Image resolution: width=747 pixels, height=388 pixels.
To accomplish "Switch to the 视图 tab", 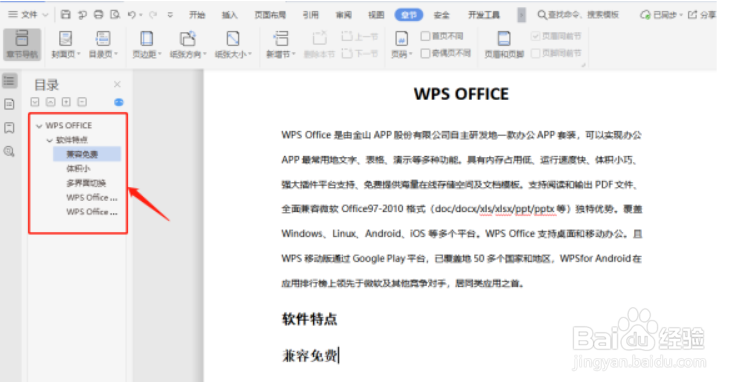I will tap(376, 15).
